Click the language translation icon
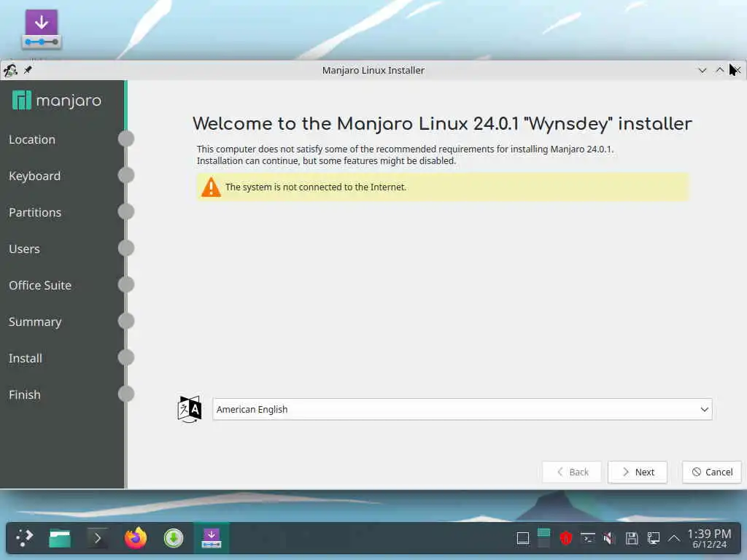Screen dimensions: 747x560 pyautogui.click(x=190, y=409)
